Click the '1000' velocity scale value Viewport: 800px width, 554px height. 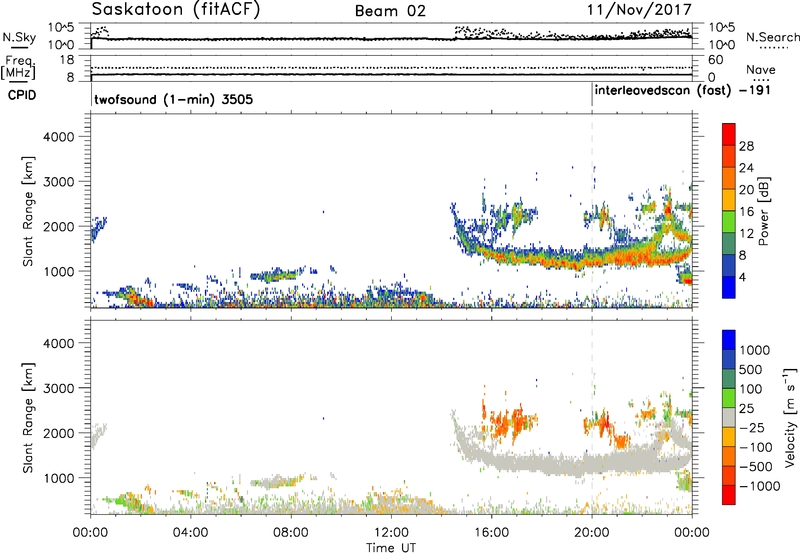tap(754, 350)
